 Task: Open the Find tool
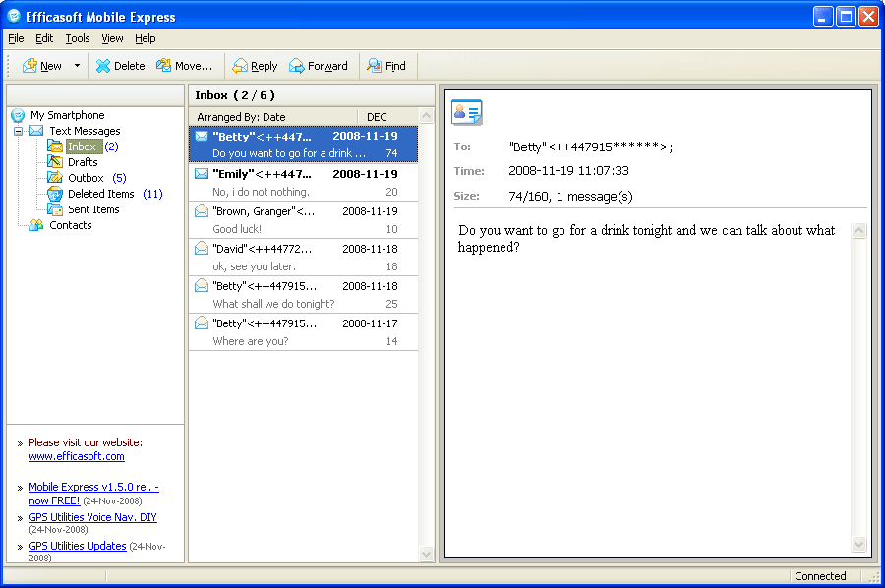[385, 66]
